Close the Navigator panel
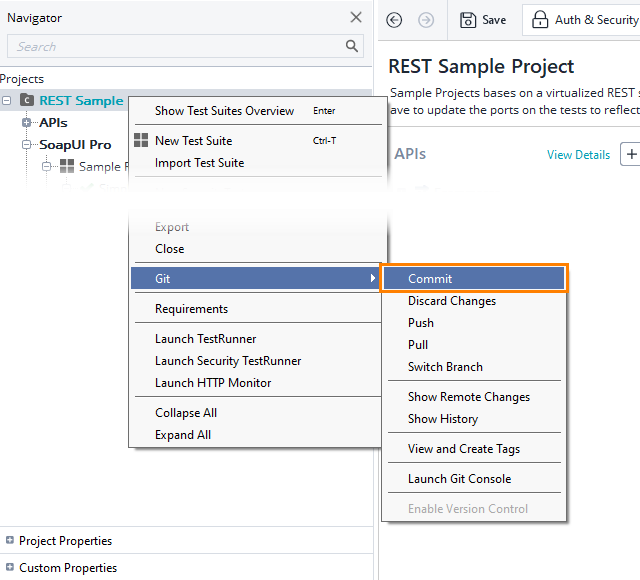 pos(356,17)
